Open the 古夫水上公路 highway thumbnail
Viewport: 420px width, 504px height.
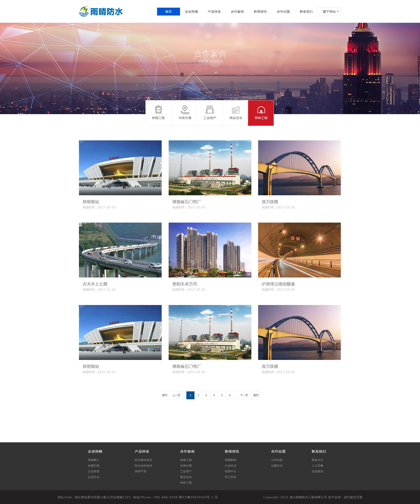[120, 250]
